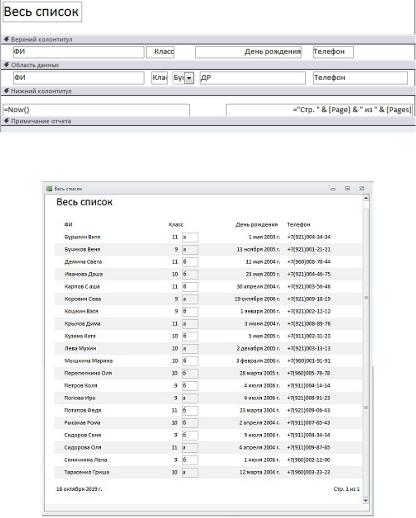
Task: Select the ДР field in data area
Action: tap(252, 78)
